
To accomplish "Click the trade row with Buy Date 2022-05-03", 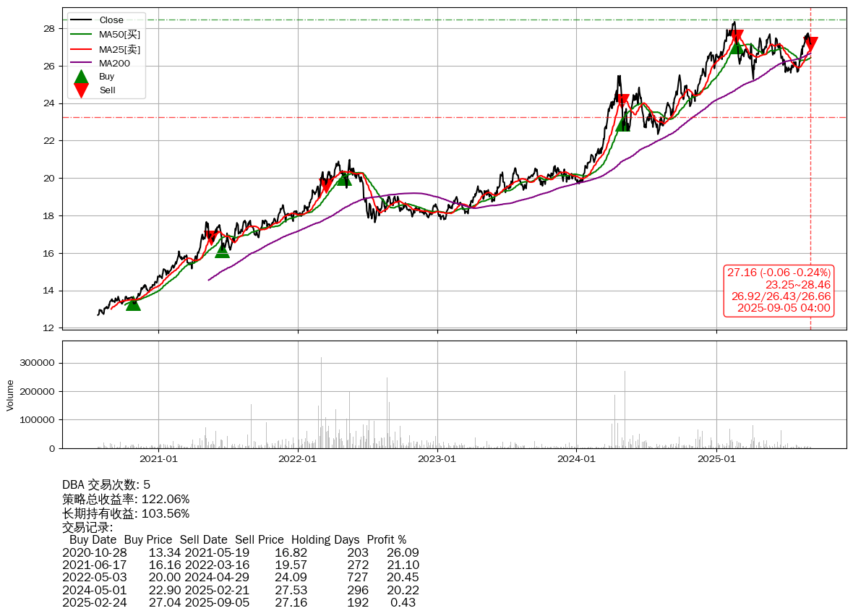I will [241, 577].
